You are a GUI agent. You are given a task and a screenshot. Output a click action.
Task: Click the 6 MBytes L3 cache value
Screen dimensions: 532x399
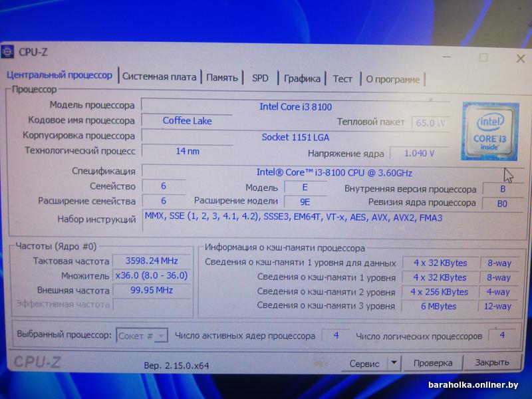tap(438, 307)
